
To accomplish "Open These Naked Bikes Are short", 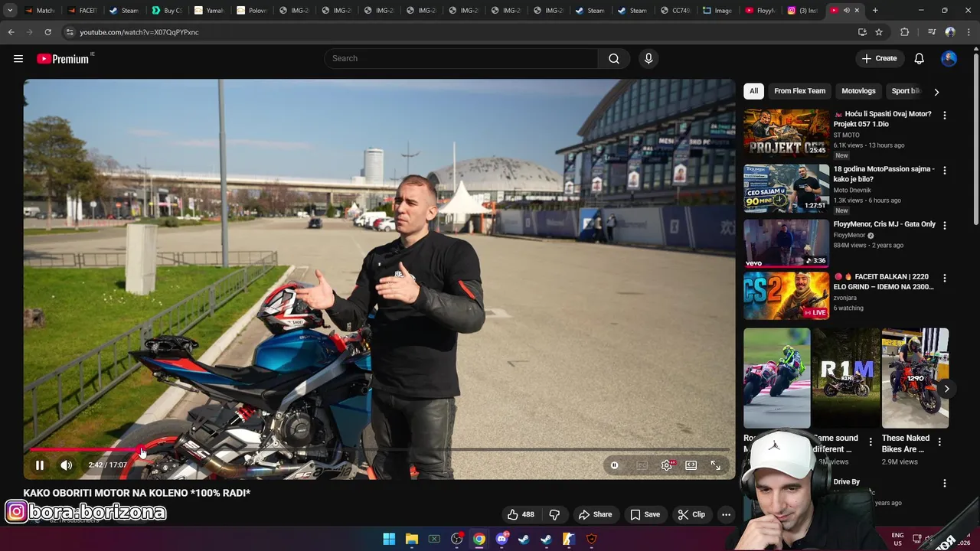I will (x=916, y=378).
